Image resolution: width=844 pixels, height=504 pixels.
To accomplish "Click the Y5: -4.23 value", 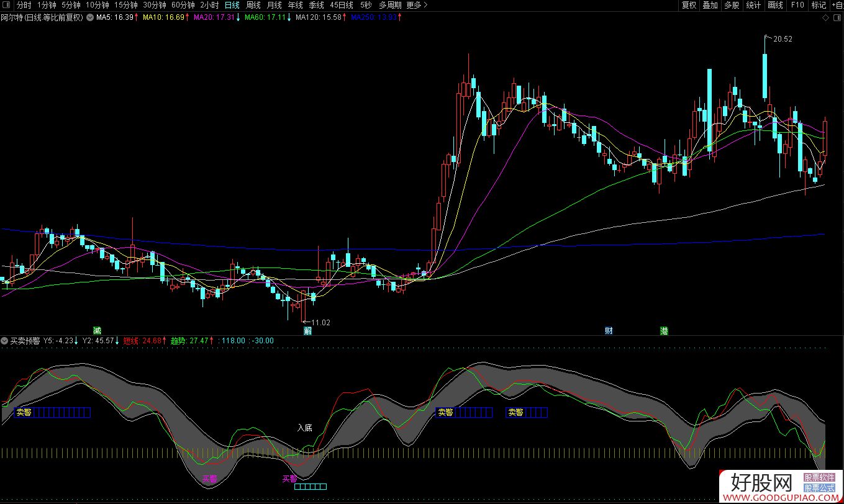I will pos(58,341).
